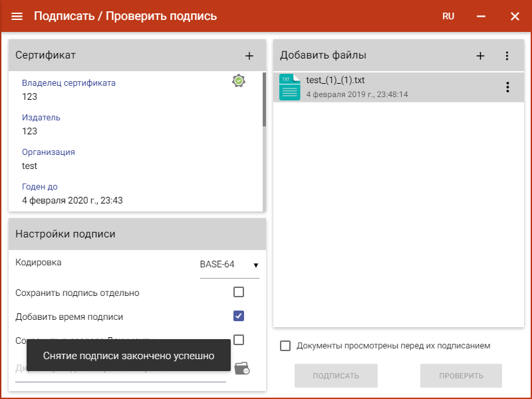Open the files panel kebab menu
The width and height of the screenshot is (532, 399).
point(507,56)
